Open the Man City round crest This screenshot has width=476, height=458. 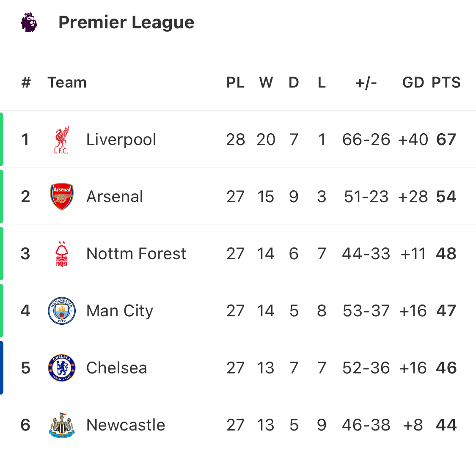click(x=62, y=310)
